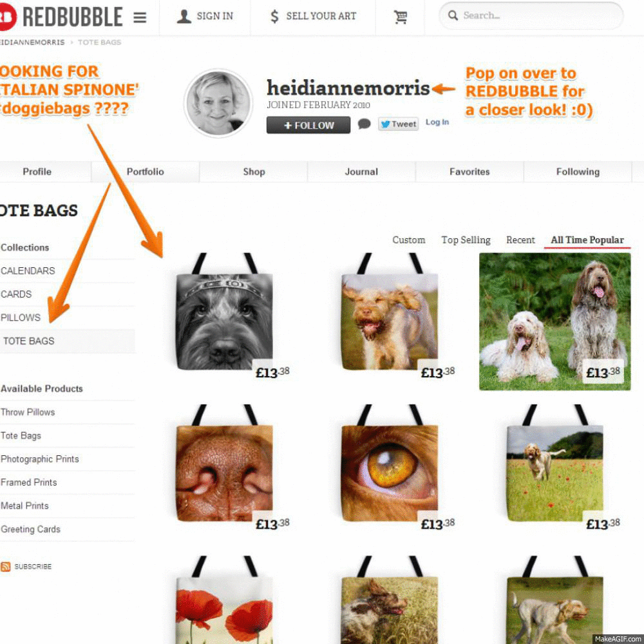Sort products by Top Selling
The height and width of the screenshot is (644, 644).
(x=466, y=240)
